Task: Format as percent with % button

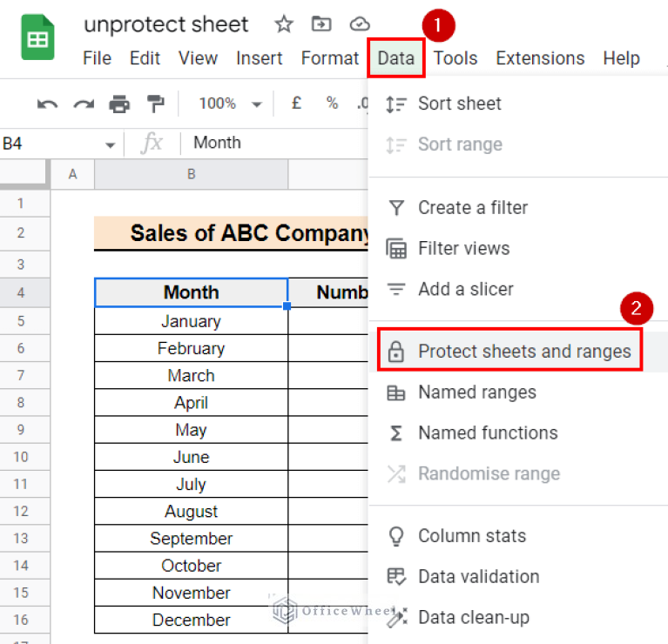Action: [332, 104]
